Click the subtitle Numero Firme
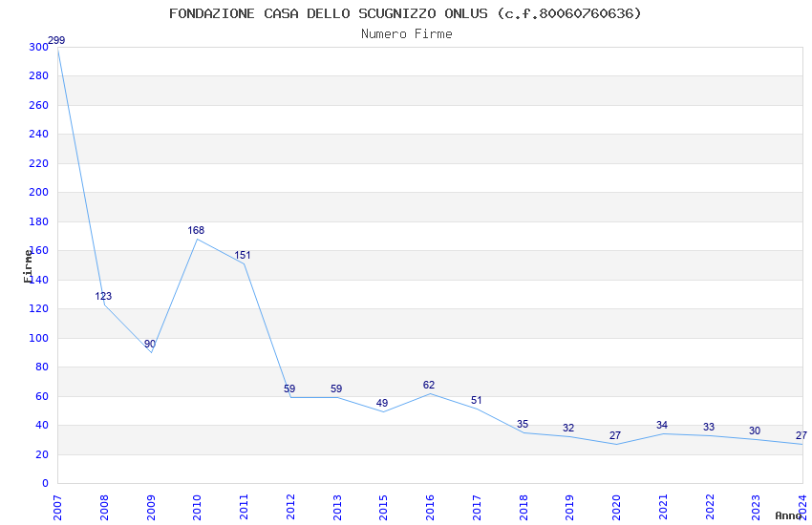Screen dimensions: 812x525 pos(407,34)
